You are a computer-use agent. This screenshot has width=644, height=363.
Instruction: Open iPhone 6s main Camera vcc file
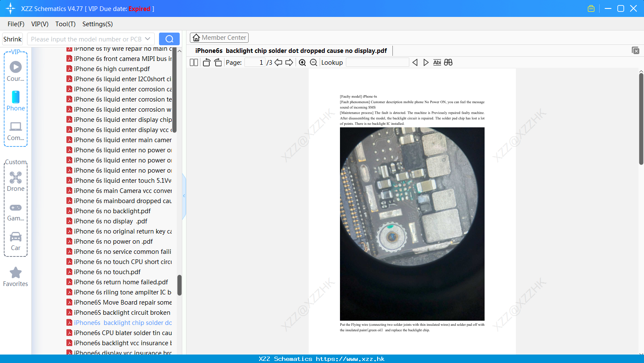click(119, 191)
